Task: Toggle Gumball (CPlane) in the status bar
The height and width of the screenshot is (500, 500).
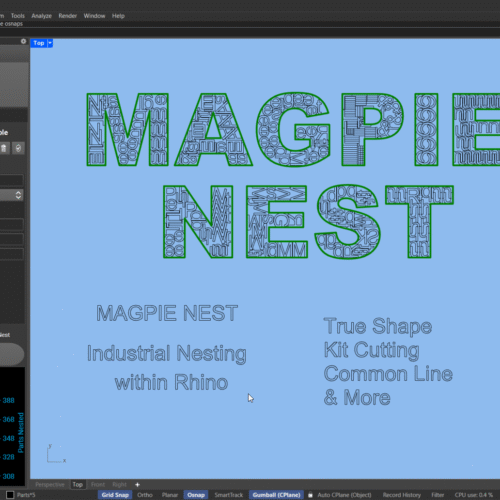Action: pyautogui.click(x=276, y=495)
